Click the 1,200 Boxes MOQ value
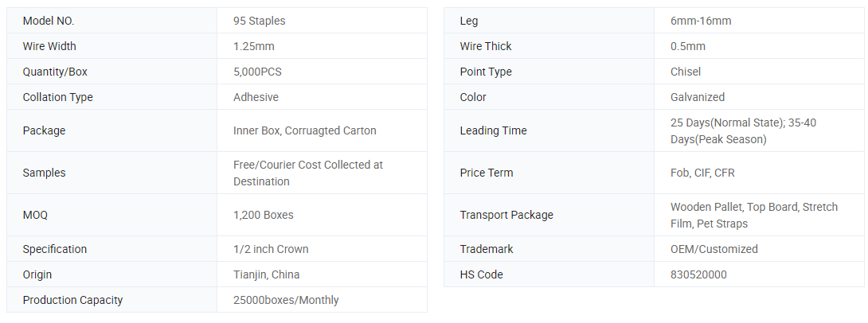868x323 pixels. (x=263, y=215)
